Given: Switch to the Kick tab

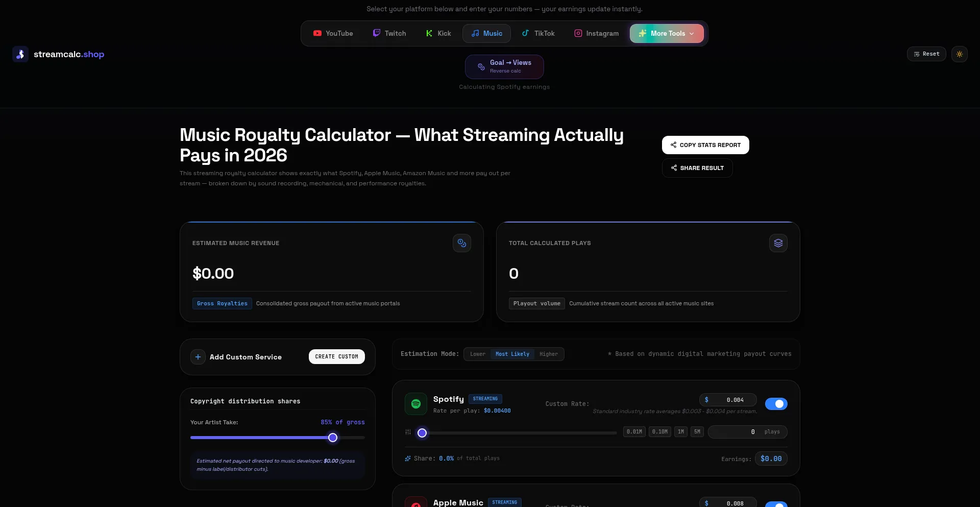Looking at the screenshot, I should (x=438, y=33).
